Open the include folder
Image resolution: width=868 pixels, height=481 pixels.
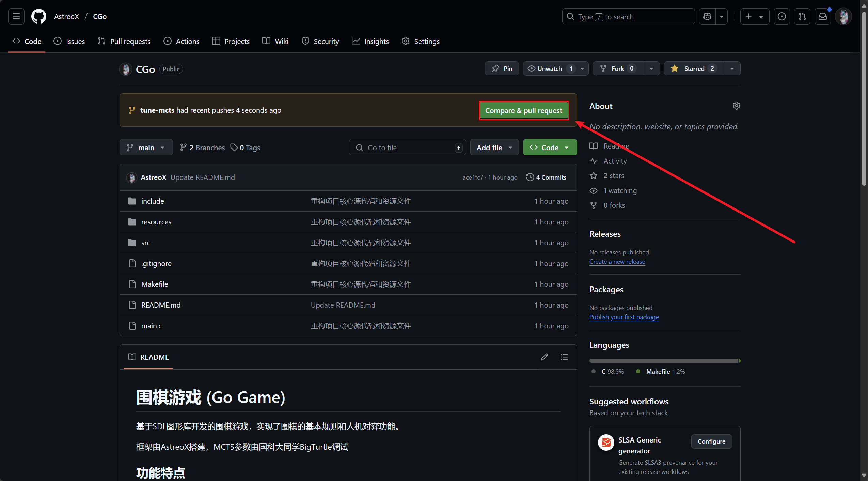pos(153,201)
